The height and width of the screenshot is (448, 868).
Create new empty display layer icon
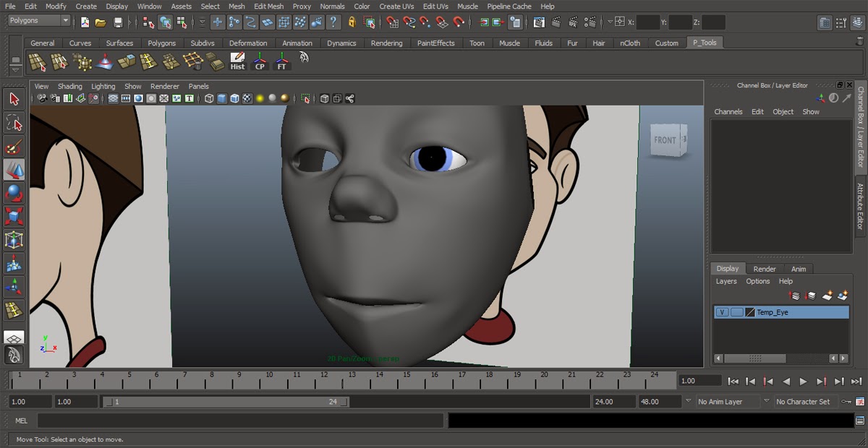pyautogui.click(x=827, y=296)
